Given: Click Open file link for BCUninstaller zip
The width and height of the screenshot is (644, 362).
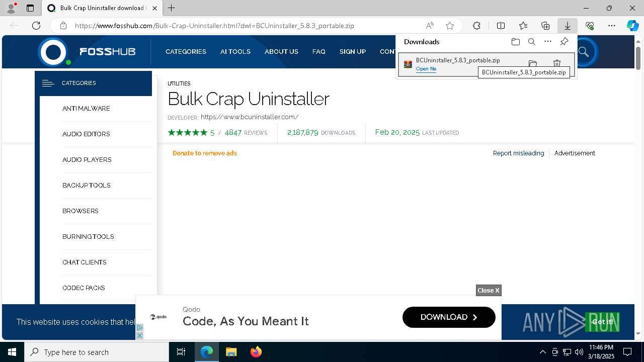Looking at the screenshot, I should 426,69.
